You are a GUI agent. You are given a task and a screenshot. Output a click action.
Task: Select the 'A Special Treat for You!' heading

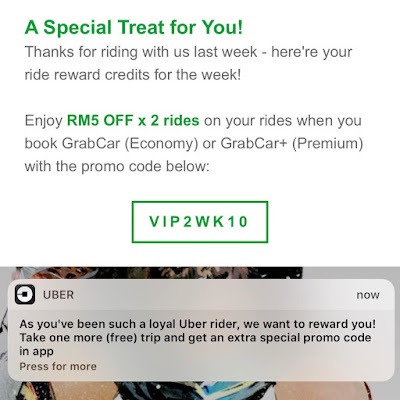[134, 27]
